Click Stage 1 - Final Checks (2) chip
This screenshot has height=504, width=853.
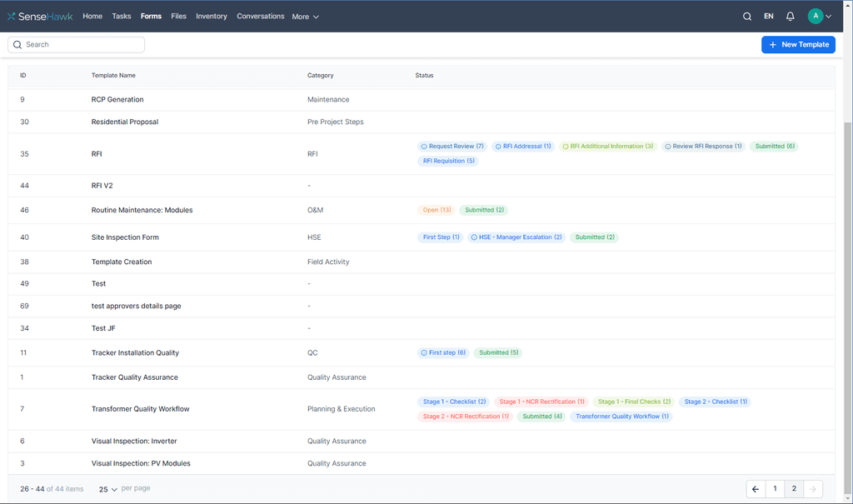[634, 402]
